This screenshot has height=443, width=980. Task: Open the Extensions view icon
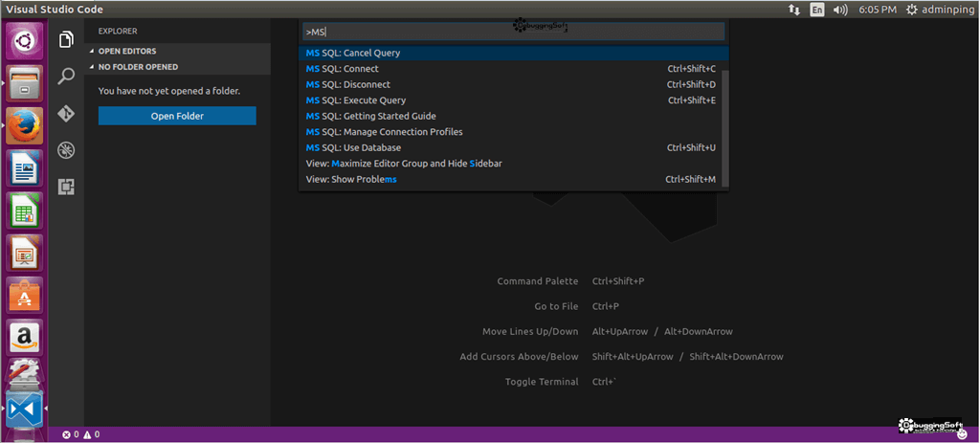(66, 187)
